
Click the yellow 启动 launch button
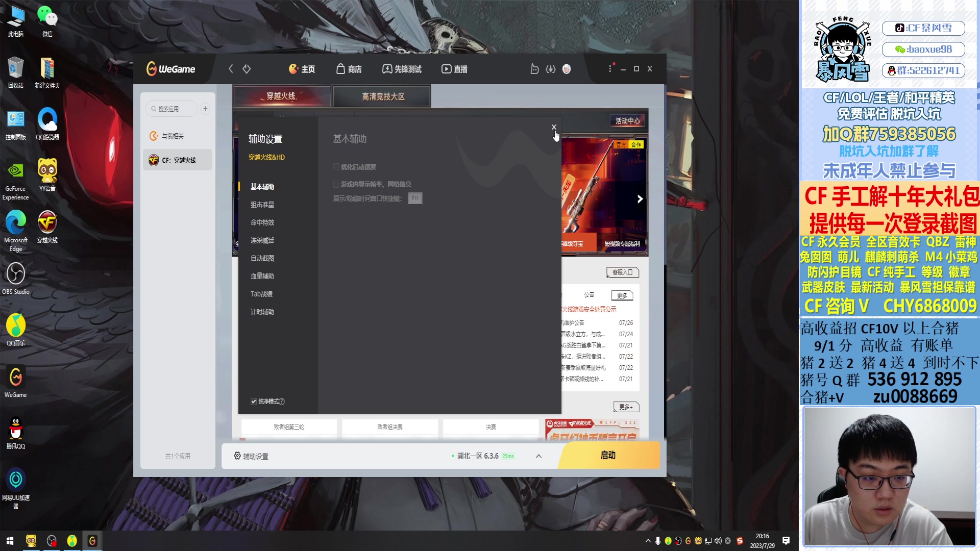coord(608,455)
